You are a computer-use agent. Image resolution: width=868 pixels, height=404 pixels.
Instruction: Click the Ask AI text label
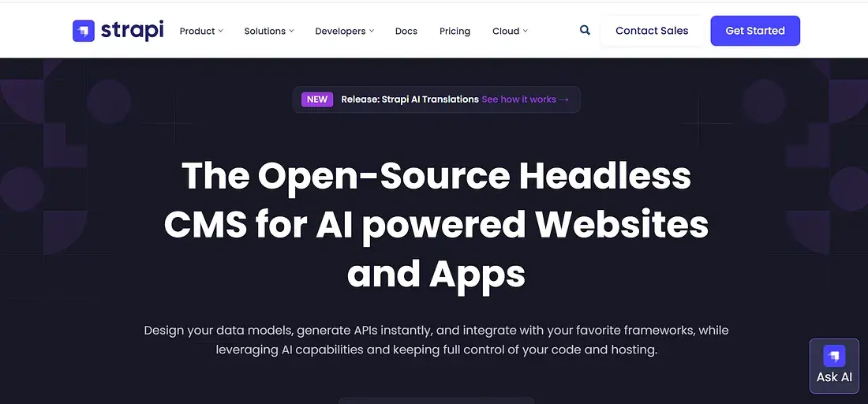[834, 377]
